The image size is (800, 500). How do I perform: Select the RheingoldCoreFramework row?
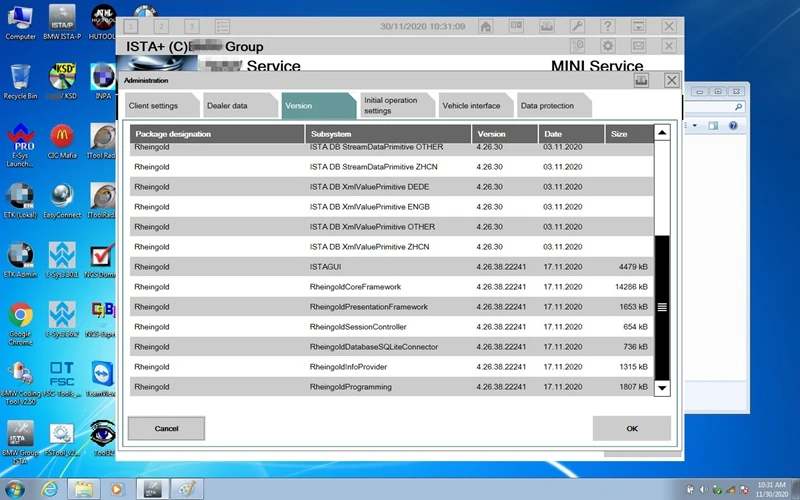tap(391, 287)
